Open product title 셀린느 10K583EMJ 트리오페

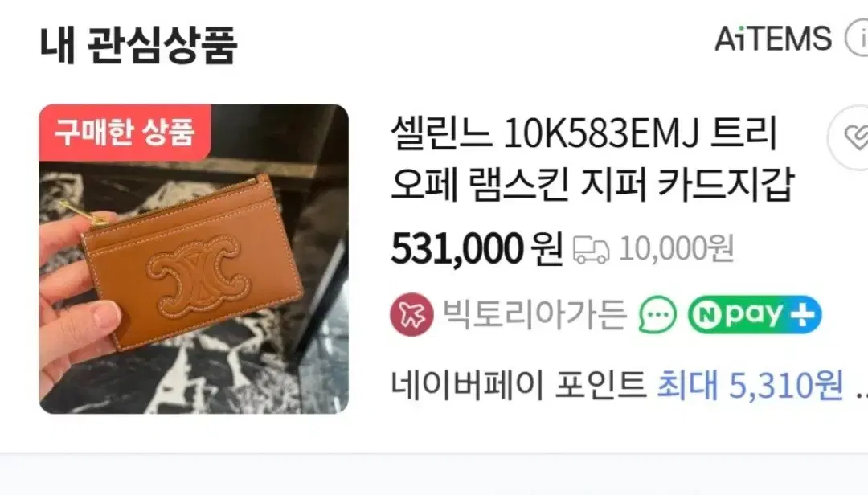[592, 157]
